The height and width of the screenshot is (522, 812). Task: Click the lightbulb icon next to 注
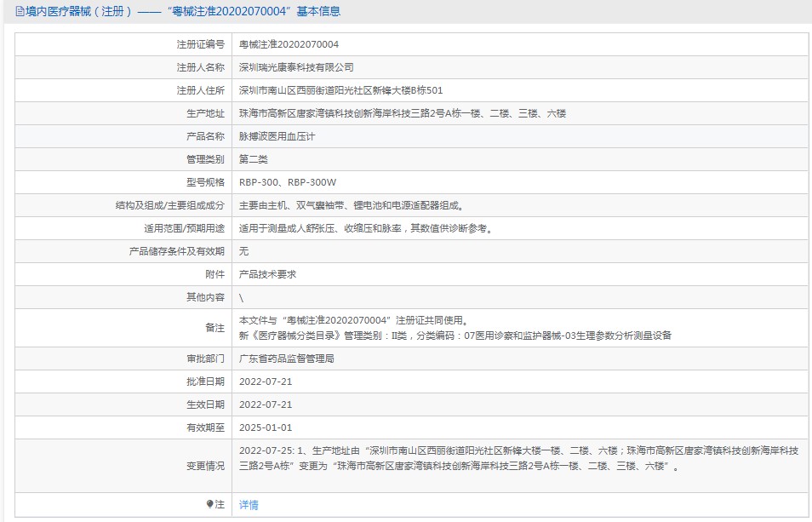coord(209,504)
